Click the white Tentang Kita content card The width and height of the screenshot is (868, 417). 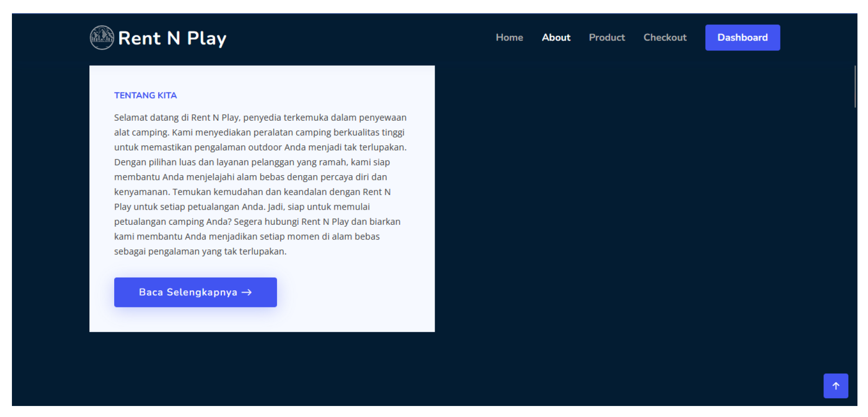(x=262, y=197)
